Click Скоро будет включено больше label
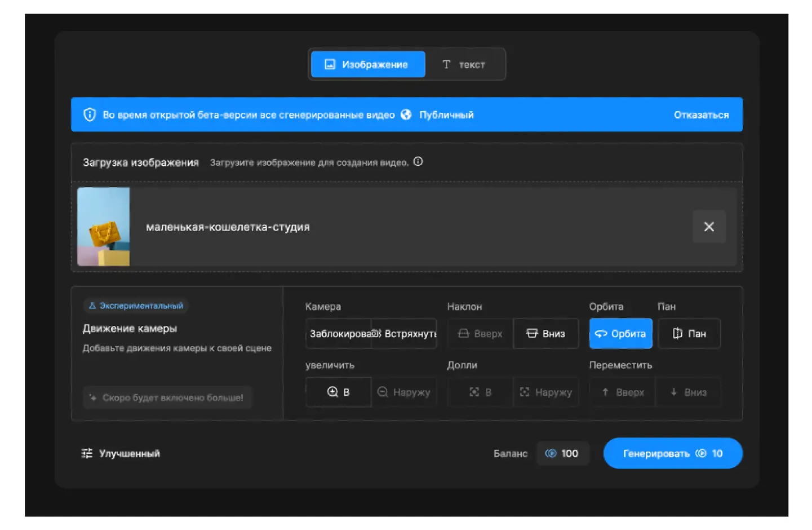812x530 pixels. (x=167, y=397)
